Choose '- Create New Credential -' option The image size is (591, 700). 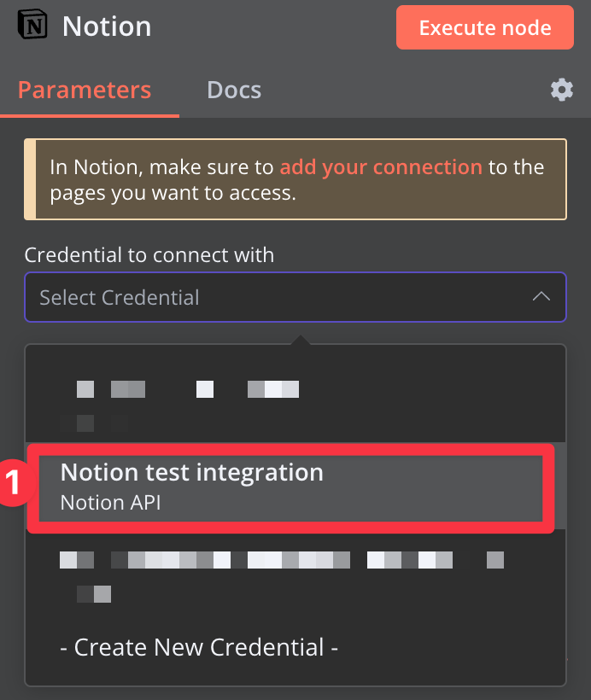click(x=199, y=647)
